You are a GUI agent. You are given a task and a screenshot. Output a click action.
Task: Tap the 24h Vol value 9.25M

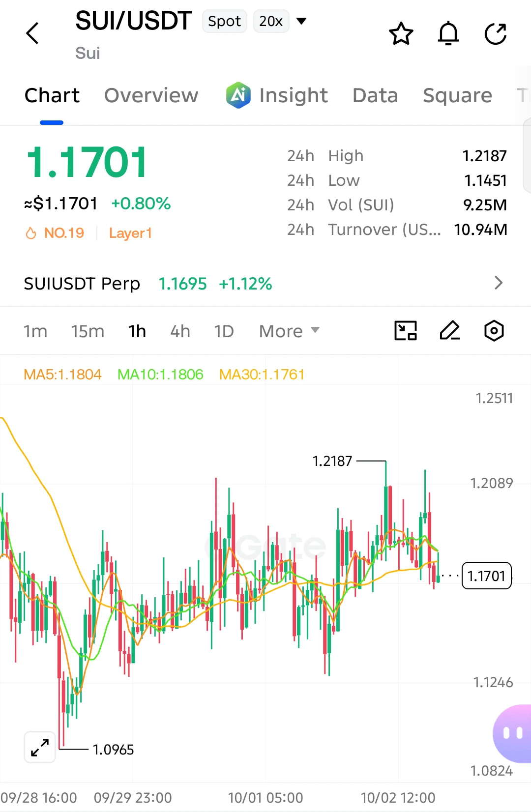coord(485,205)
